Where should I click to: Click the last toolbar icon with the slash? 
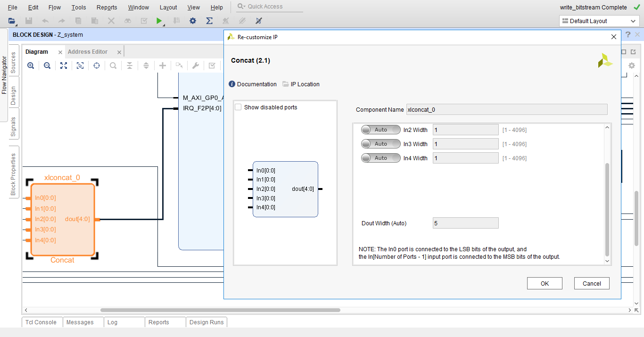pyautogui.click(x=258, y=21)
